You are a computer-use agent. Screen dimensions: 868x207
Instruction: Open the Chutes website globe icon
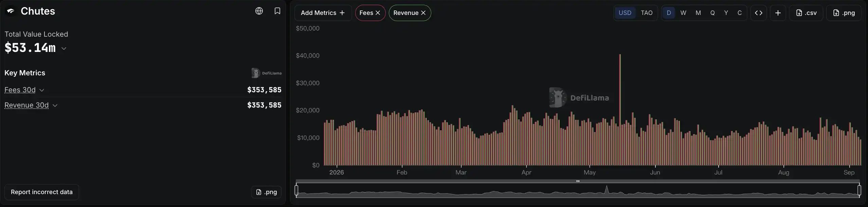point(259,11)
